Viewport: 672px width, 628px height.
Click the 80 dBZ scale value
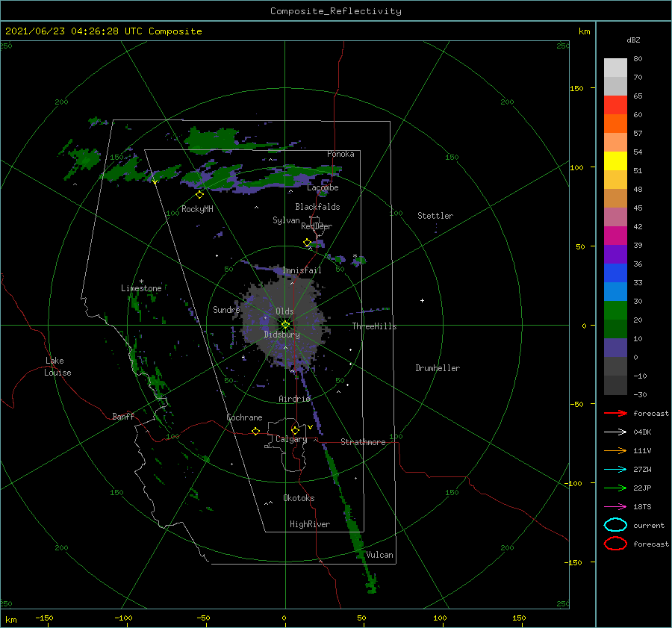(x=638, y=58)
